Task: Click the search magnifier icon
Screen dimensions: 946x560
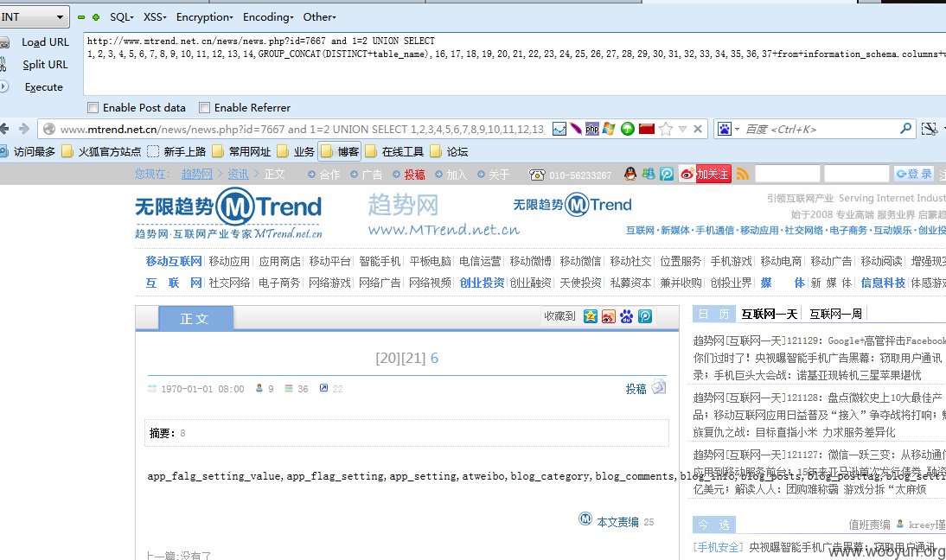Action: point(905,129)
